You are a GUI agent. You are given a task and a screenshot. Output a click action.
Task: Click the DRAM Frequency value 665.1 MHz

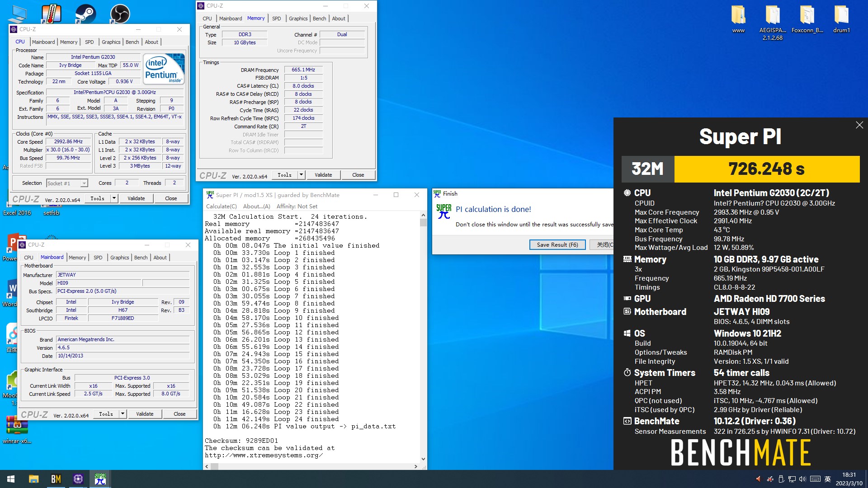(303, 70)
